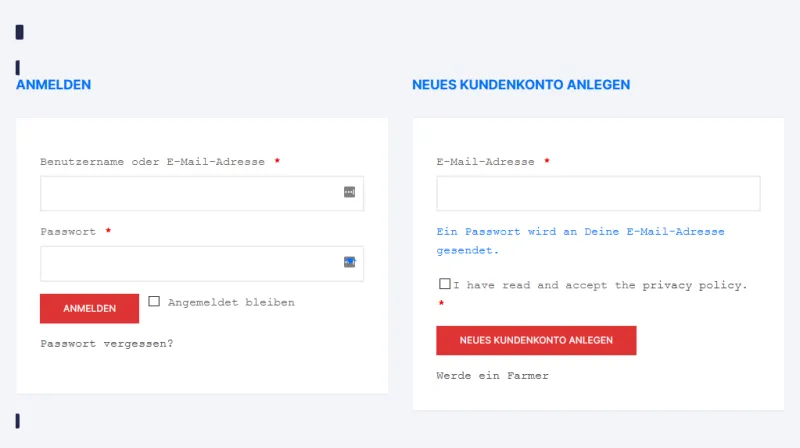Focus the registration E-Mail-Adresse field
Image resolution: width=800 pixels, height=448 pixels.
tap(598, 193)
